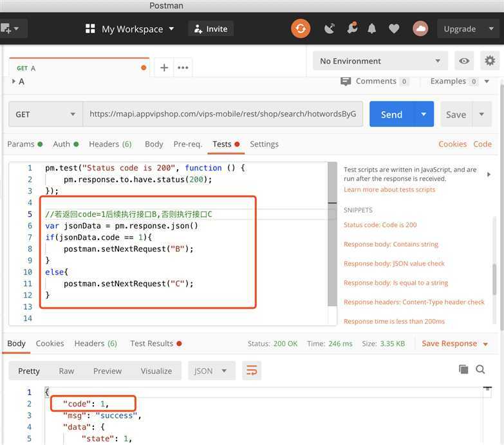Open the notifications bell

372,28
